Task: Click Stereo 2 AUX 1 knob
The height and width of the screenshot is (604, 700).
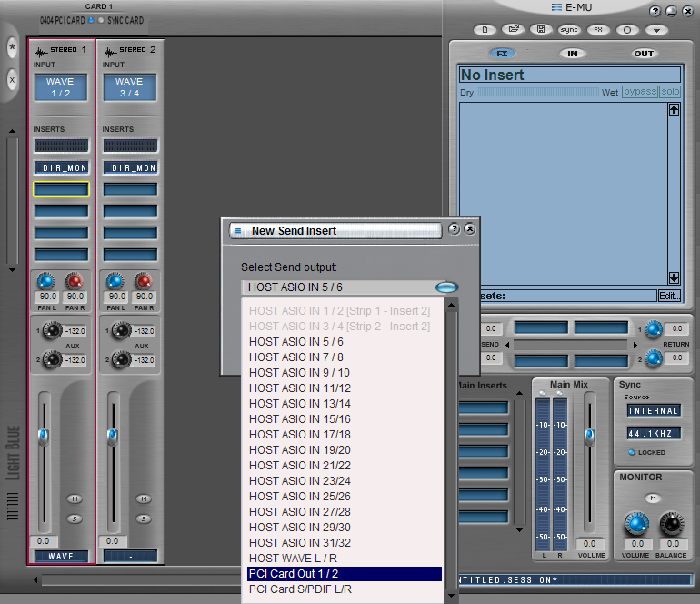Action: (122, 330)
